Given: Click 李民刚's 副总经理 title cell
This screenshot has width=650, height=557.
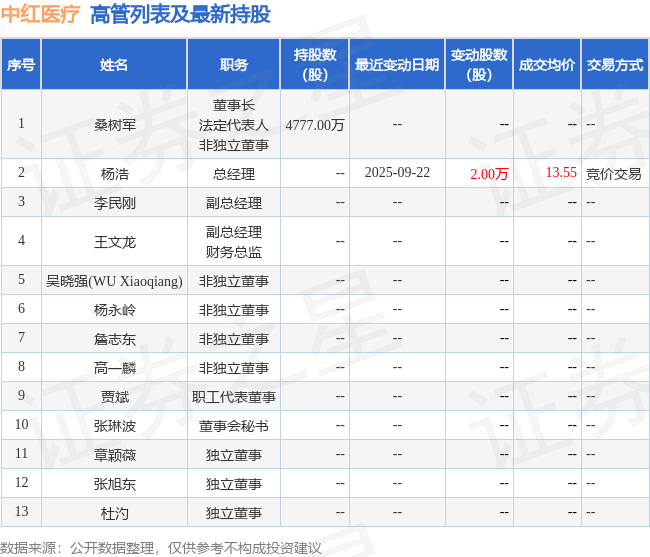Looking at the screenshot, I should coord(234,203).
